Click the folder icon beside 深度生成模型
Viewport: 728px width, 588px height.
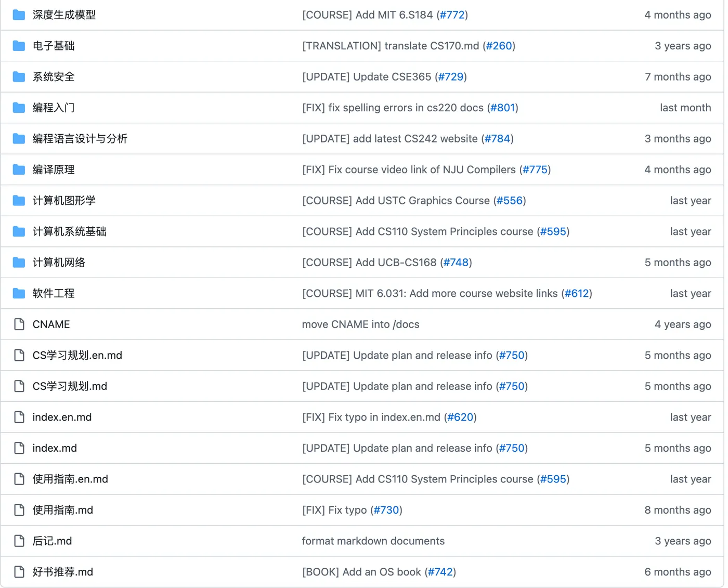[19, 15]
